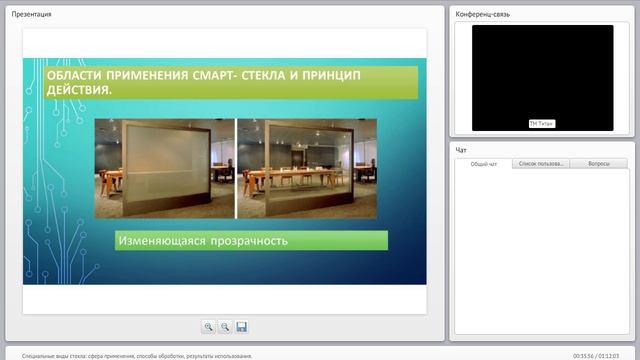
Task: Zoom out of the presentation slide
Action: pos(225,327)
